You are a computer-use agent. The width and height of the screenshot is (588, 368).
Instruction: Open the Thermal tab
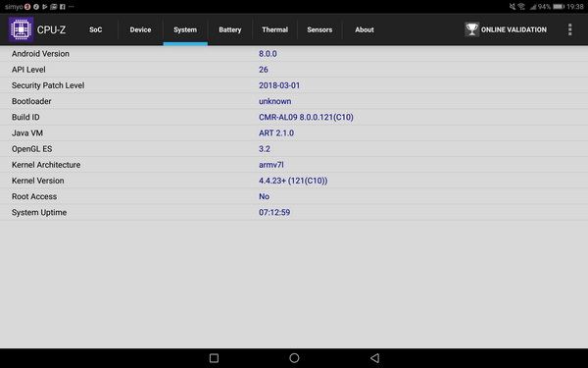(274, 29)
